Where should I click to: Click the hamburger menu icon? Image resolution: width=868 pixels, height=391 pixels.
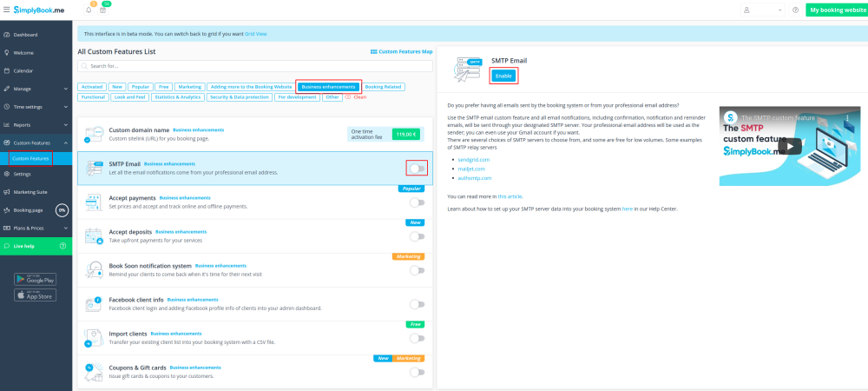pos(6,10)
